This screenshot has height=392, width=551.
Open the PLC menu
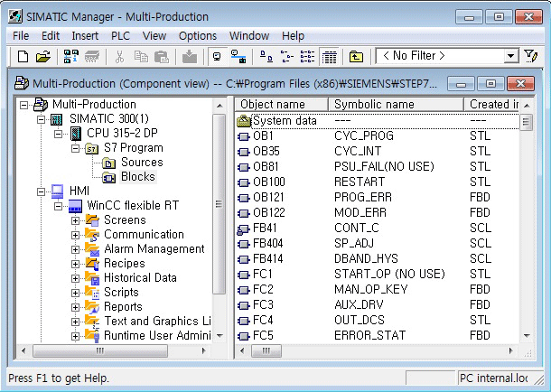(x=120, y=36)
